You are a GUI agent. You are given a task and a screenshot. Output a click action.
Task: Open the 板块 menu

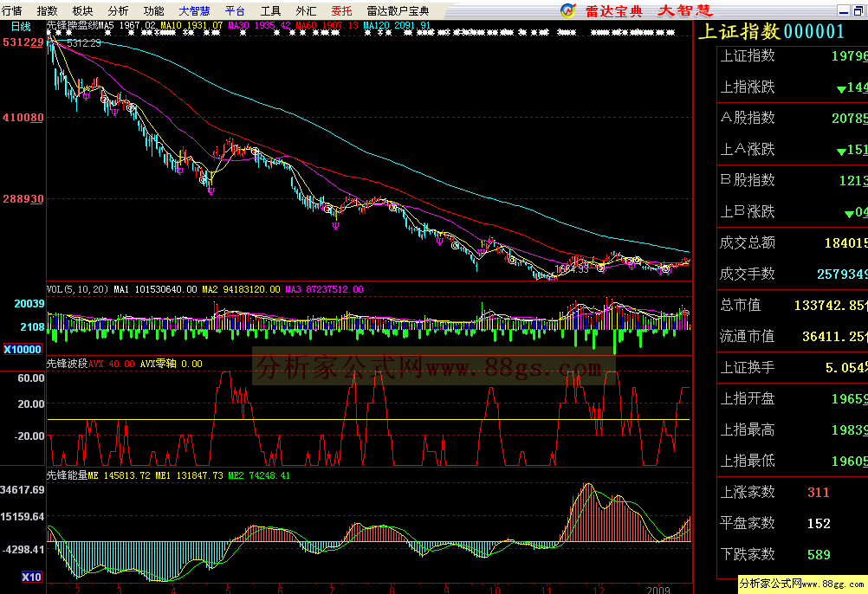point(82,10)
